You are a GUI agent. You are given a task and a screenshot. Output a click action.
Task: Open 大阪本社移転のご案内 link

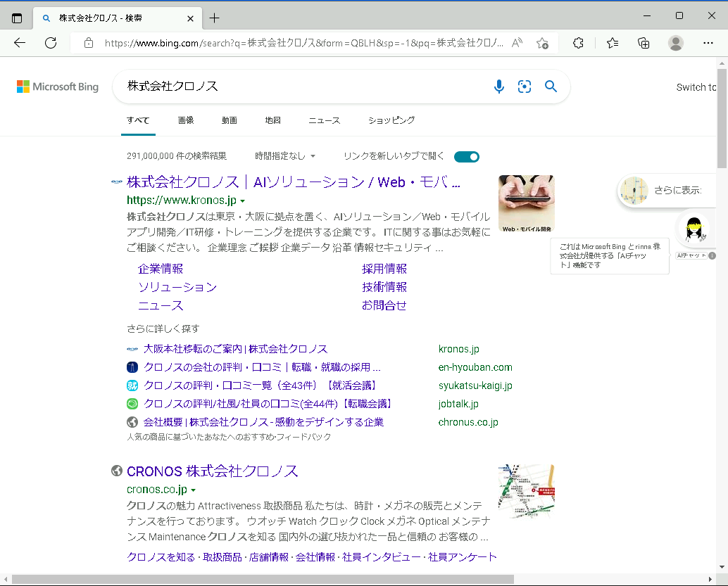coord(235,349)
